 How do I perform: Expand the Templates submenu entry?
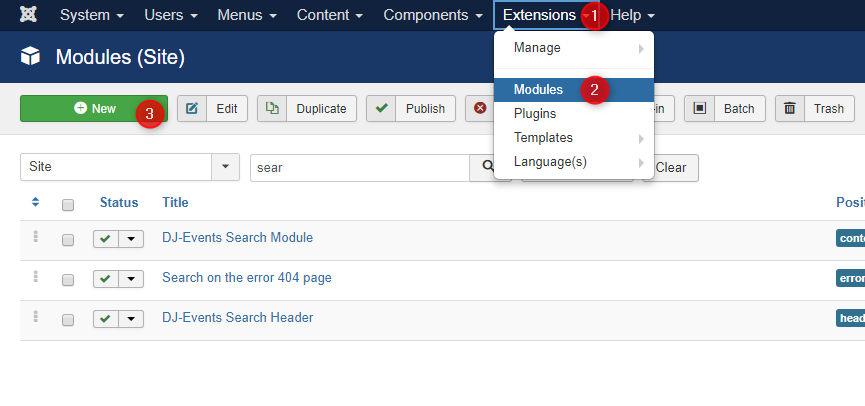(574, 138)
